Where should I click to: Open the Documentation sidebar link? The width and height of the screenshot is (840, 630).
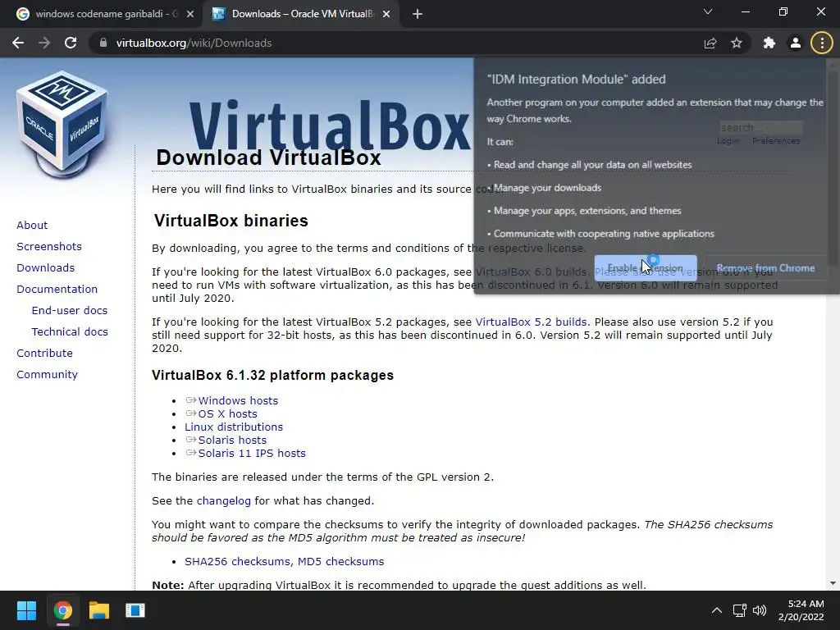[57, 290]
